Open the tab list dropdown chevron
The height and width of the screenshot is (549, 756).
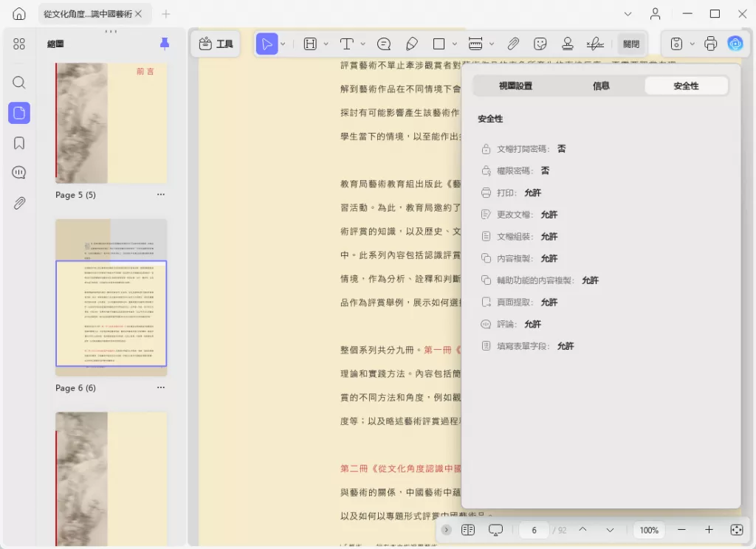click(x=628, y=14)
